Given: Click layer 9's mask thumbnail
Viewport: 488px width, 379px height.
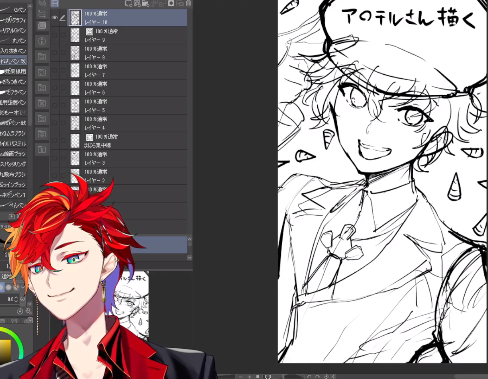Looking at the screenshot, I should pos(89,32).
